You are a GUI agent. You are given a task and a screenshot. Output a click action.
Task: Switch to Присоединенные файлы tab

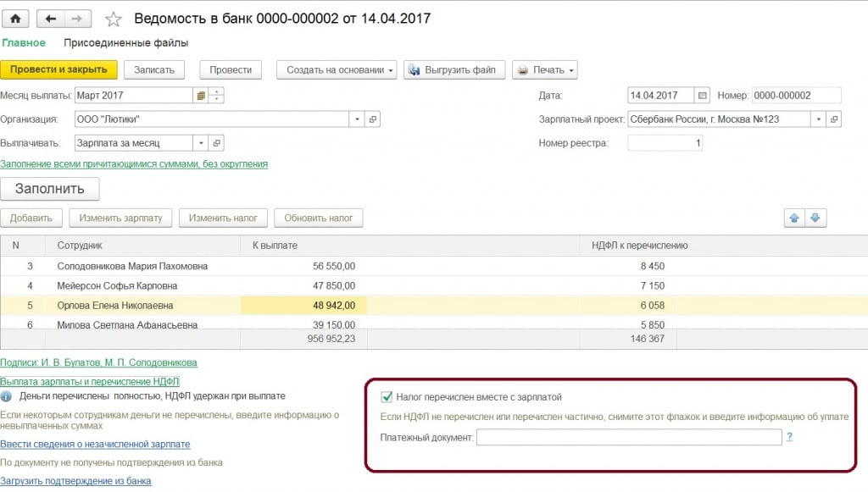125,42
